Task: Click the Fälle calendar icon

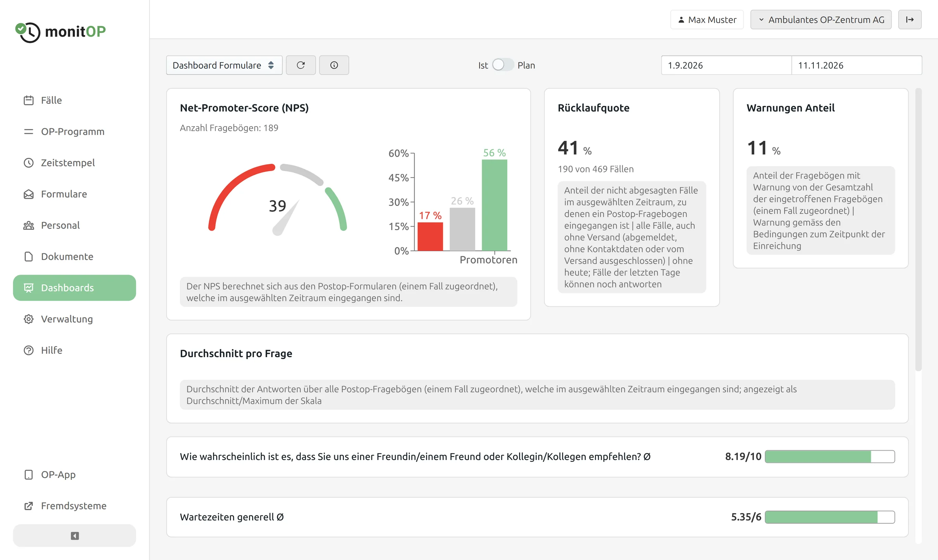Action: (29, 100)
